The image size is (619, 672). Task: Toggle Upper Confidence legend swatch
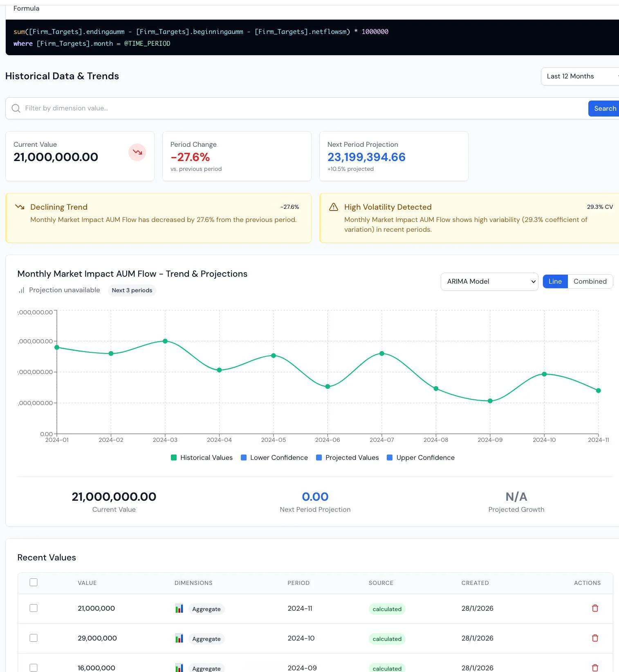390,457
